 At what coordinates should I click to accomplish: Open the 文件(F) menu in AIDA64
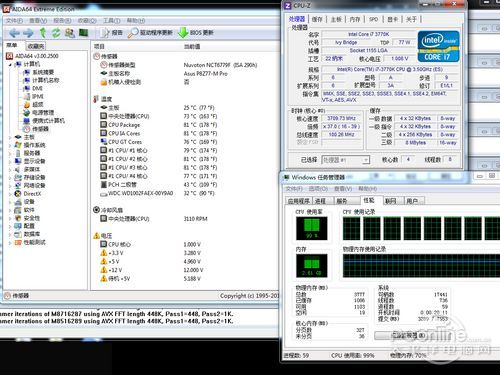(x=14, y=21)
